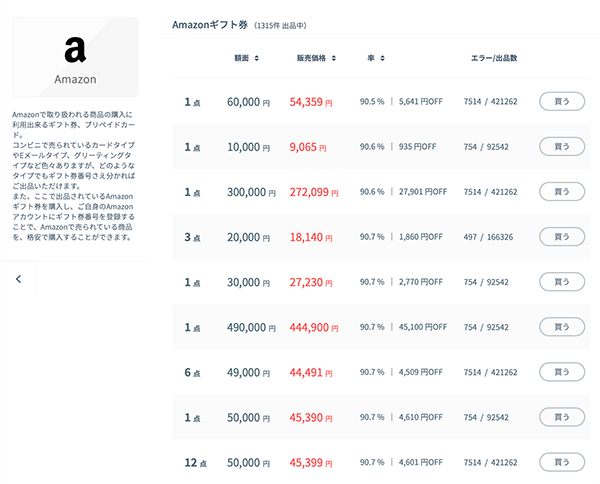The height and width of the screenshot is (484, 600).
Task: Select the 300,000円 face value cell
Action: [x=251, y=192]
